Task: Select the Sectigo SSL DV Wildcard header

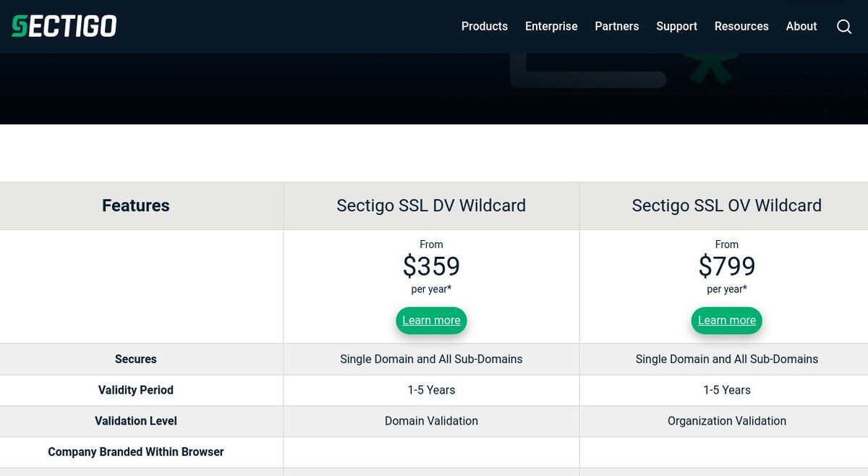Action: coord(431,205)
